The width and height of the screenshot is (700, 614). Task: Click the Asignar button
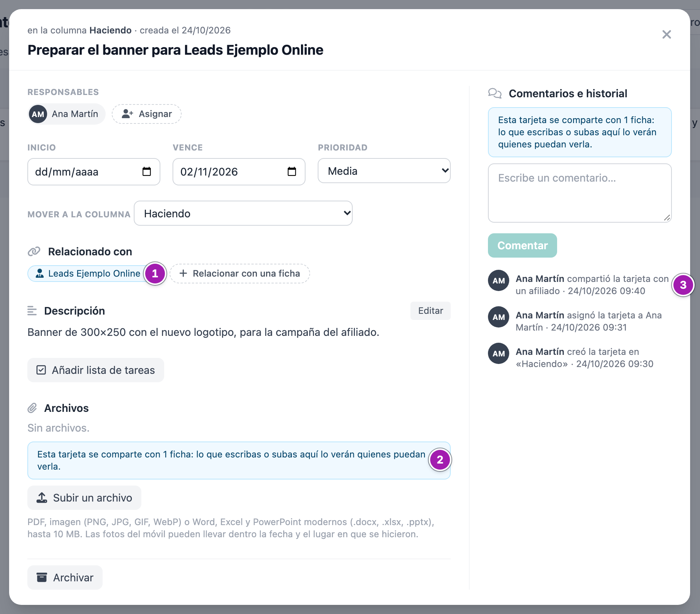pos(147,114)
